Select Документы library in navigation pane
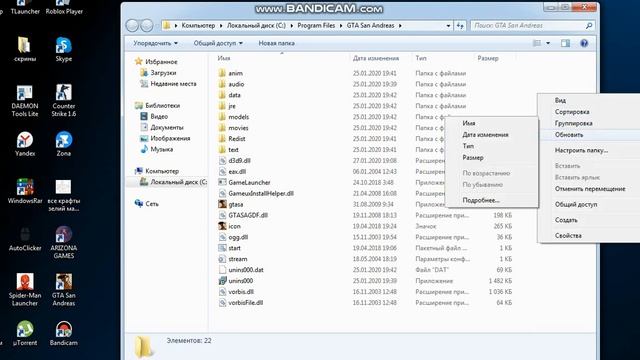The image size is (640, 360). coord(162,127)
